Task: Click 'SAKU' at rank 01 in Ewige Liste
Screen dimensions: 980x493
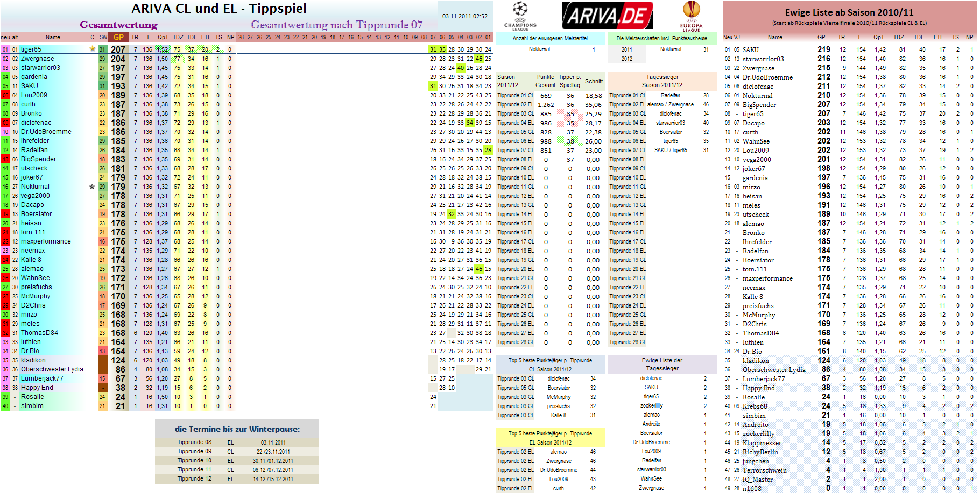Action: click(751, 49)
